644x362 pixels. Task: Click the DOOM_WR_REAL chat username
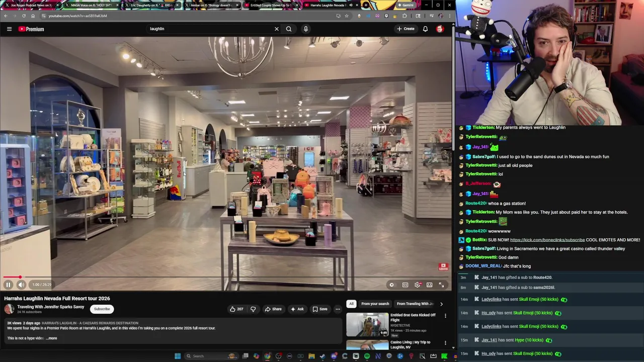tap(484, 266)
